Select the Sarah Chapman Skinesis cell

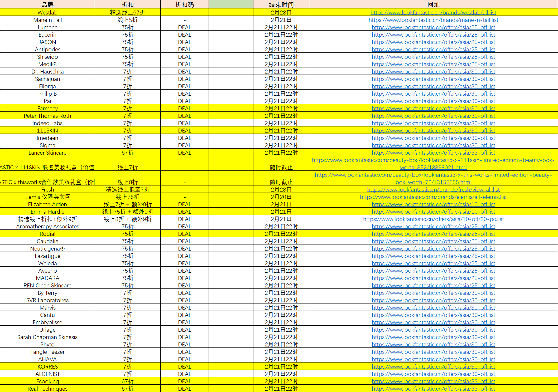tap(47, 337)
